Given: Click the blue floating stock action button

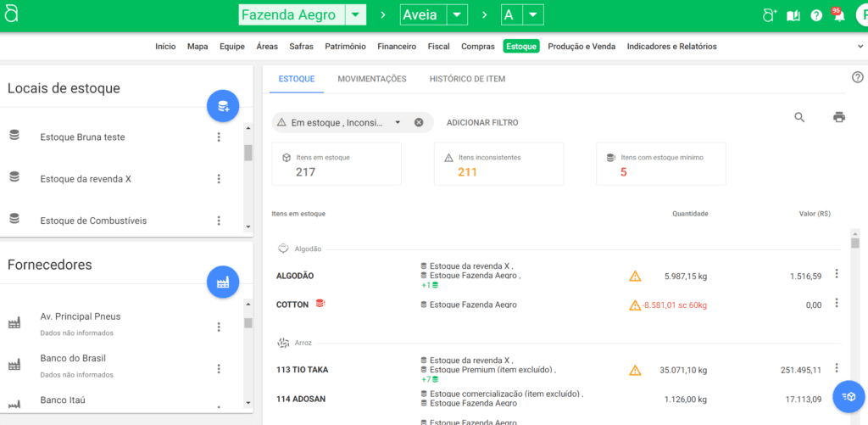Looking at the screenshot, I should tap(849, 397).
